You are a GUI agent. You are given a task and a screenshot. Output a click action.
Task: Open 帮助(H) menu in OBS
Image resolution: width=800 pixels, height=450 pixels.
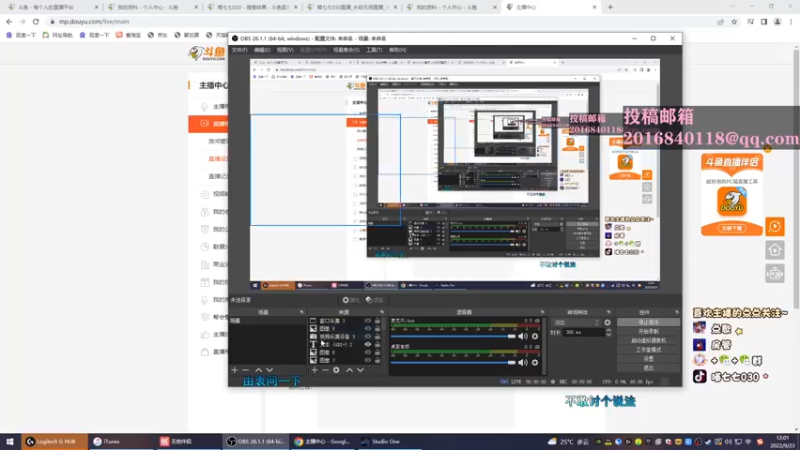pyautogui.click(x=397, y=50)
